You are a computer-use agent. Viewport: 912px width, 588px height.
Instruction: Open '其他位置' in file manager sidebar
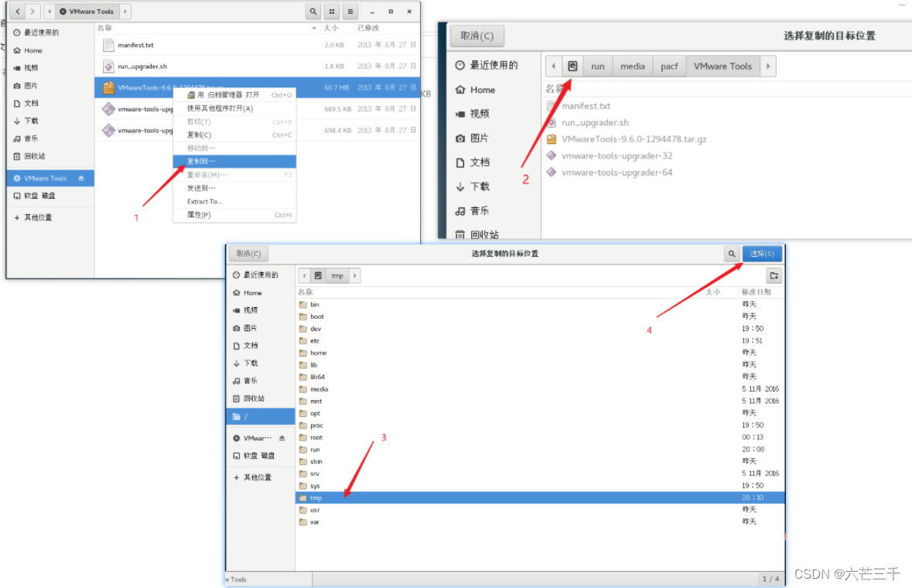tap(50, 217)
